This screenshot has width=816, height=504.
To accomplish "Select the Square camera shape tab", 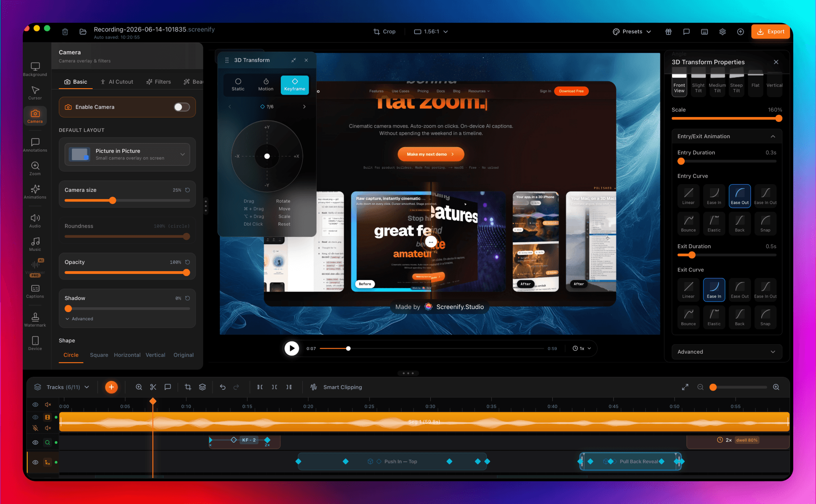I will click(x=99, y=355).
